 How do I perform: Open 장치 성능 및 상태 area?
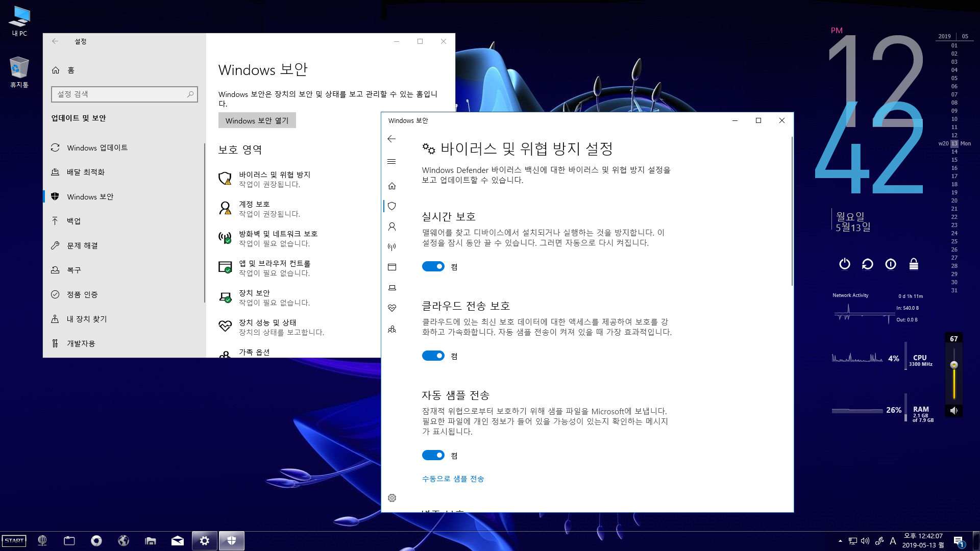click(271, 327)
